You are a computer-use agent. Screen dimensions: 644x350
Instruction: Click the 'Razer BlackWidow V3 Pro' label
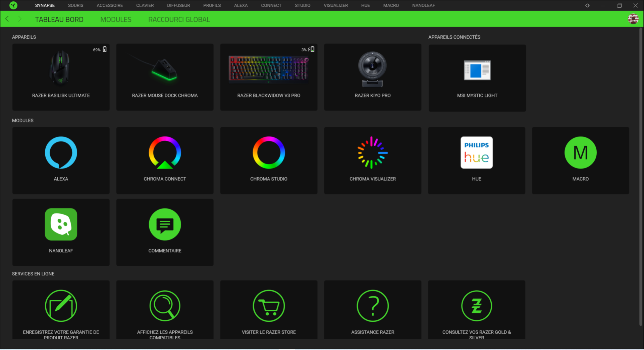pyautogui.click(x=269, y=95)
